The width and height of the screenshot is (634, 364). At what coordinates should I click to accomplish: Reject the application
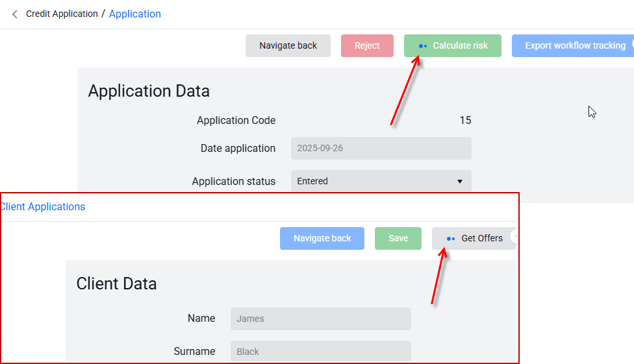[367, 45]
